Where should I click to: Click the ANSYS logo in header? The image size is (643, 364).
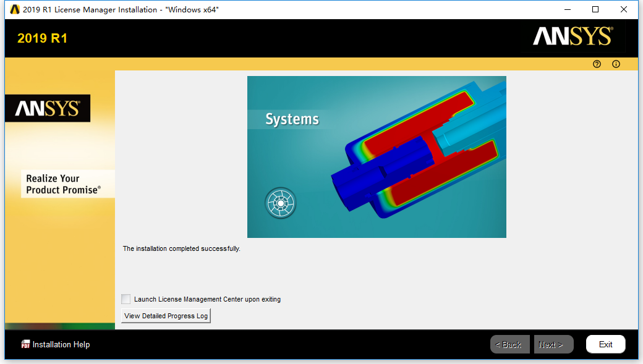pyautogui.click(x=573, y=36)
